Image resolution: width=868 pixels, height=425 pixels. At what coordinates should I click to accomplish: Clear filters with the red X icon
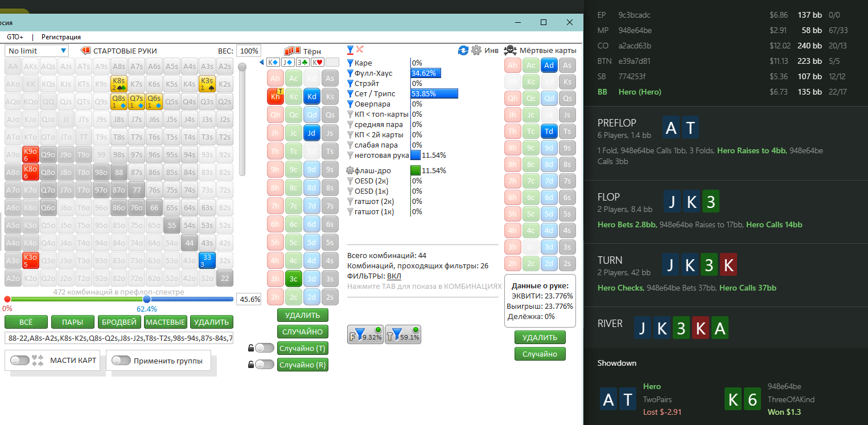point(360,50)
